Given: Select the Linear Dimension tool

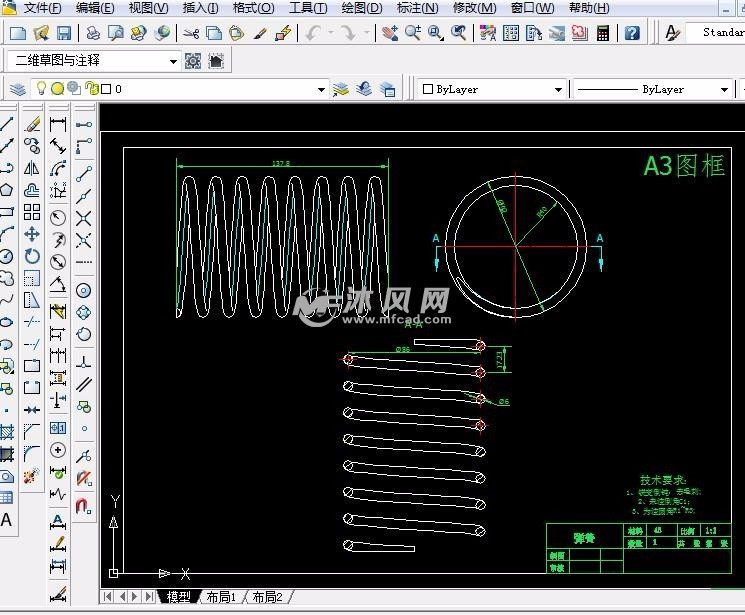Looking at the screenshot, I should tap(58, 125).
